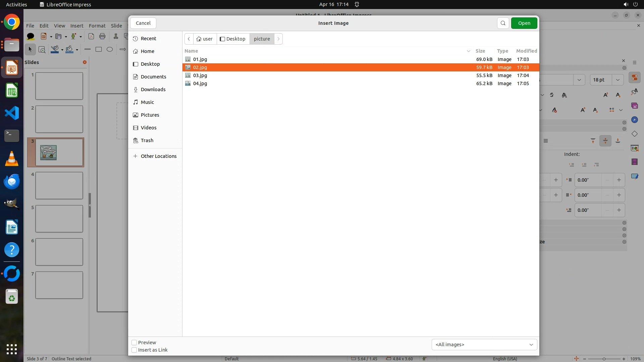Toggle the center vertically alignment button
This screenshot has height=362, width=644.
(x=605, y=141)
